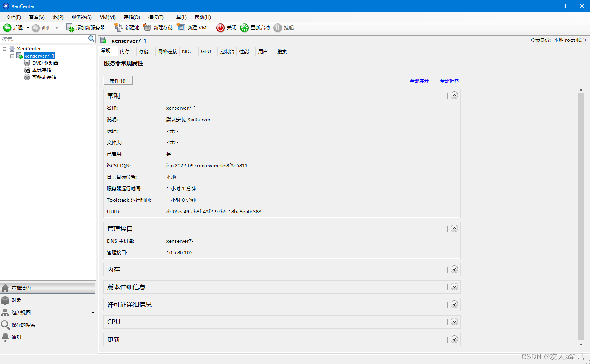Click Add New Server (添加新服务器) toolbar icon
The height and width of the screenshot is (364, 590).
[x=70, y=28]
